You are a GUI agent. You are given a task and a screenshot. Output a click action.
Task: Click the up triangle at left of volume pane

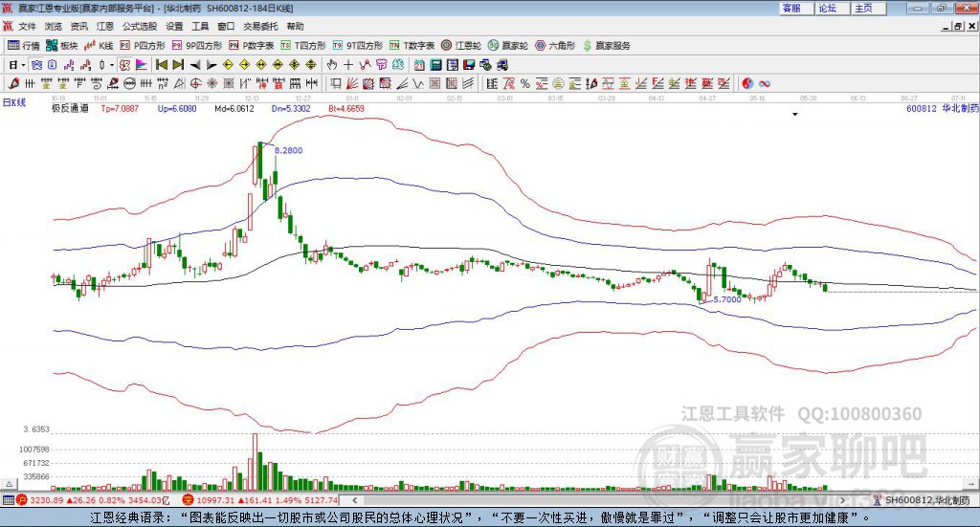tap(9, 484)
